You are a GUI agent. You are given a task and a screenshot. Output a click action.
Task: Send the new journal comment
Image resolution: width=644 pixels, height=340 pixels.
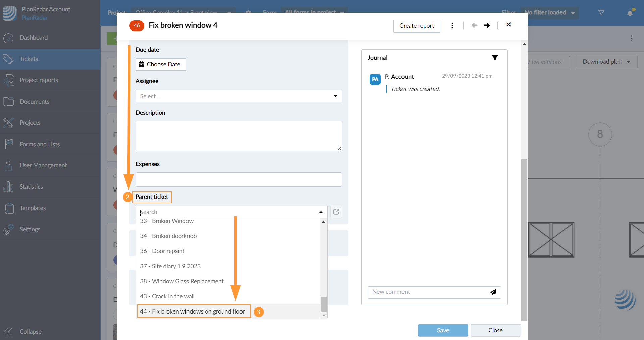[x=493, y=292]
